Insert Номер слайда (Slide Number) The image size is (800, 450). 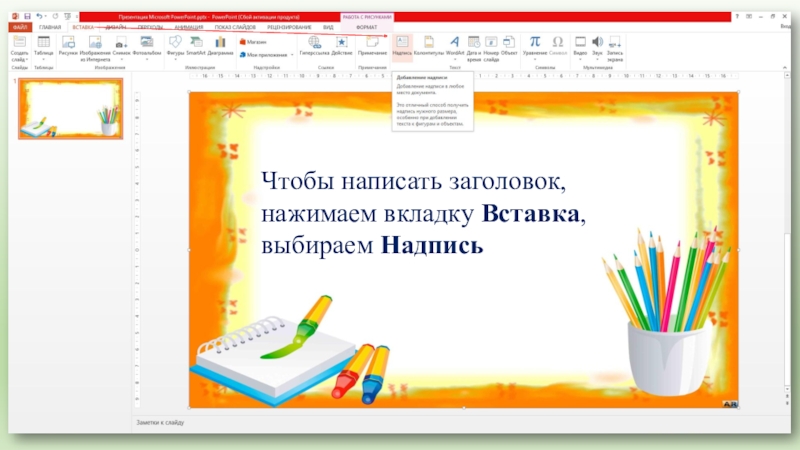tap(490, 46)
